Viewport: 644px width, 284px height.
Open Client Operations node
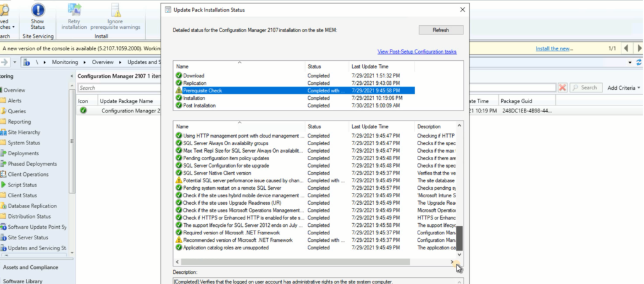click(x=28, y=175)
